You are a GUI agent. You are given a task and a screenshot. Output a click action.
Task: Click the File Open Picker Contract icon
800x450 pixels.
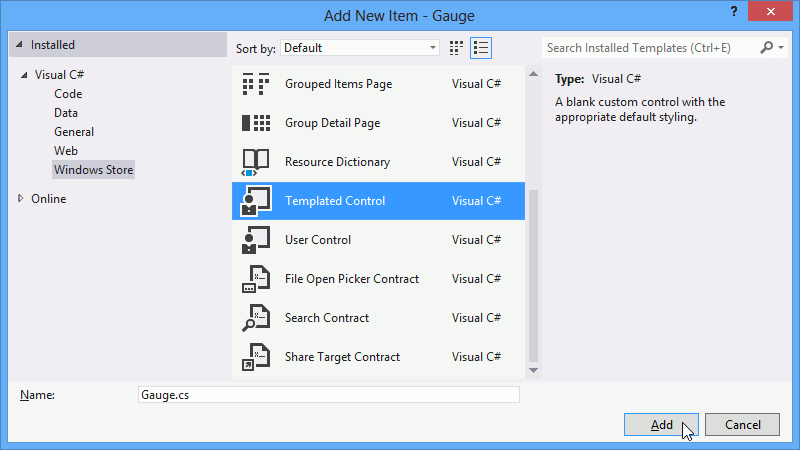255,279
